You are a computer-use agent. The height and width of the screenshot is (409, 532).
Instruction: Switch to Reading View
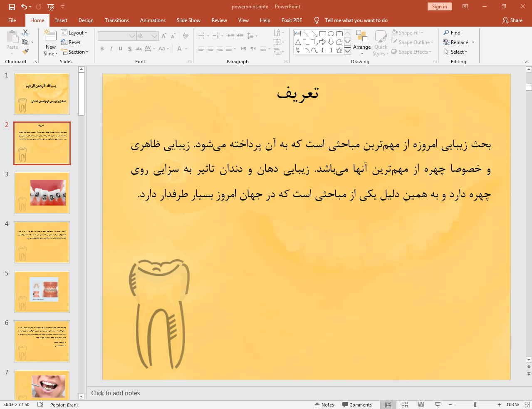coord(421,404)
